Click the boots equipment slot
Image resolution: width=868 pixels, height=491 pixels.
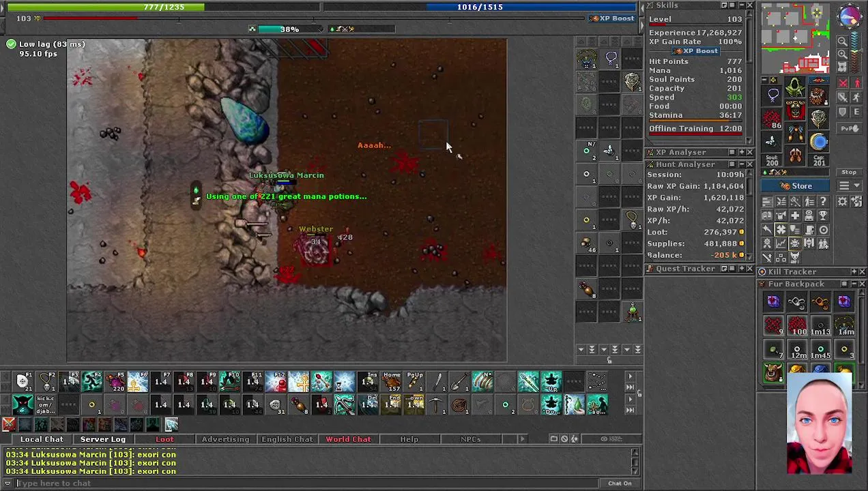pyautogui.click(x=795, y=155)
